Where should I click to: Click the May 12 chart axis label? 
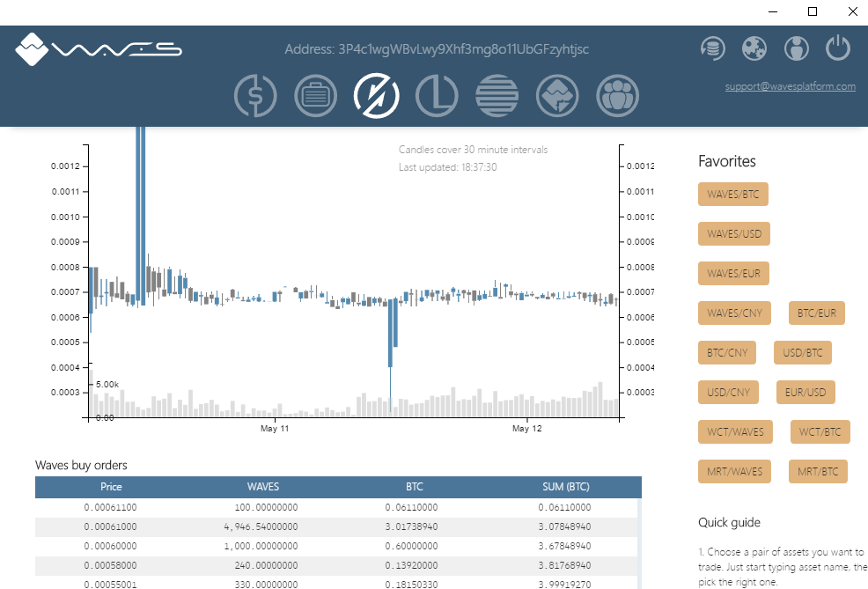pyautogui.click(x=527, y=429)
